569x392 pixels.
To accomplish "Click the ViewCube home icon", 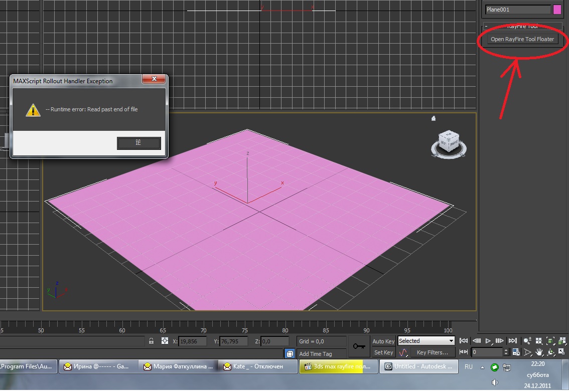I will tap(434, 118).
